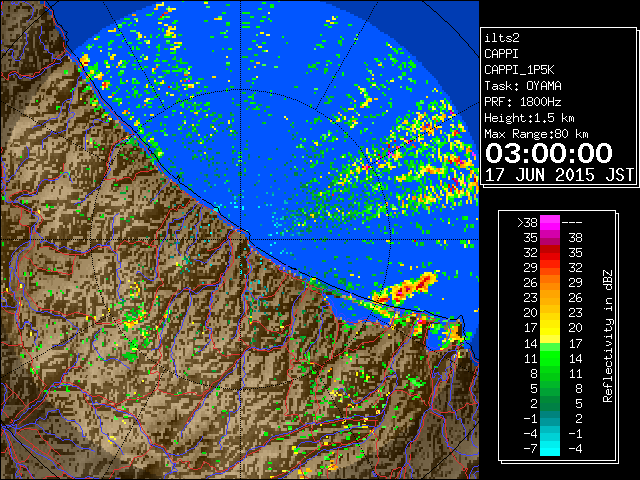Click the magenta >38 dBZ color swatch

click(x=550, y=223)
